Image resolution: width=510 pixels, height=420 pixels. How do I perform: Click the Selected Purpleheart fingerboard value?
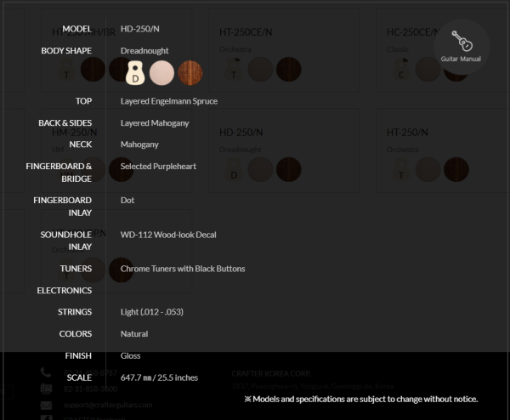(x=158, y=167)
